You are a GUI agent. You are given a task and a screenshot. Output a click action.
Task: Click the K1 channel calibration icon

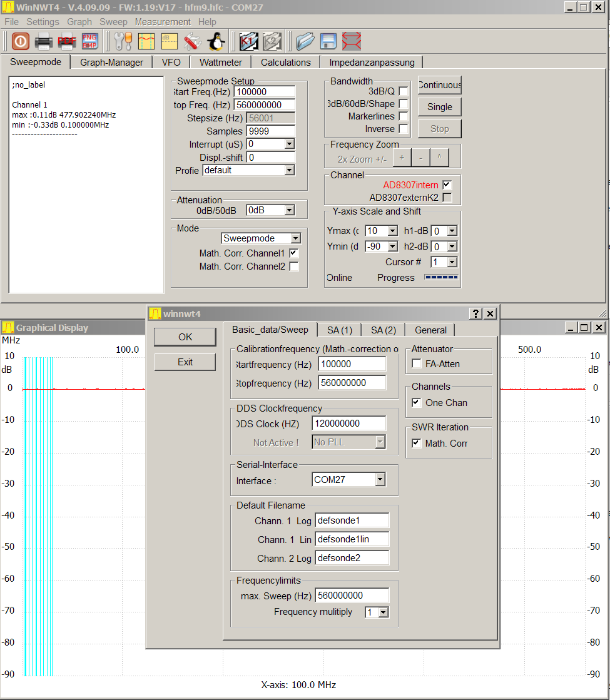(x=248, y=41)
